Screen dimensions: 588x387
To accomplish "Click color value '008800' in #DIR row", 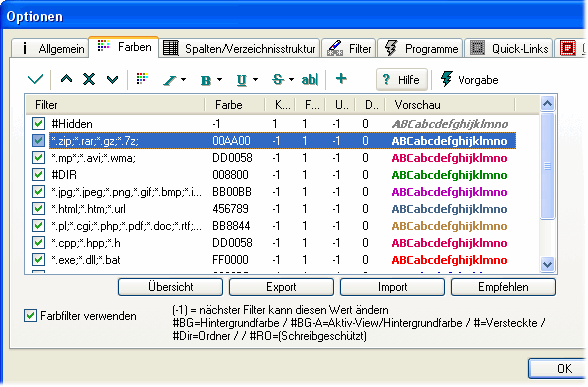I will (230, 175).
